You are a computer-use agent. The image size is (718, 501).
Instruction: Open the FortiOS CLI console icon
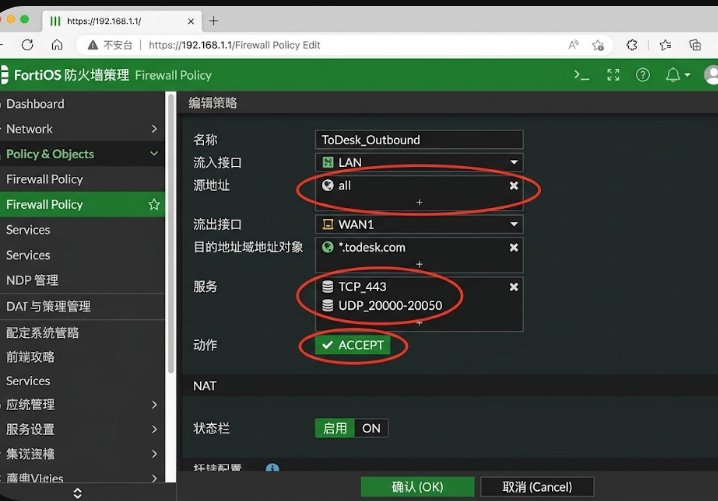coord(582,75)
